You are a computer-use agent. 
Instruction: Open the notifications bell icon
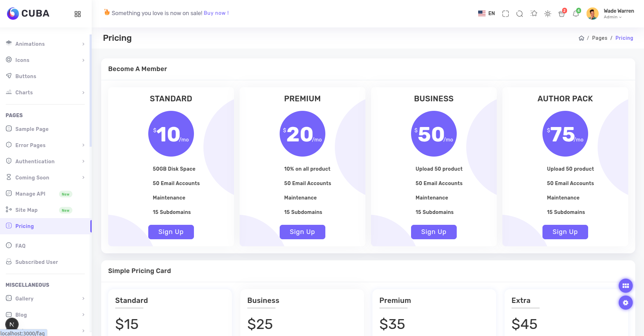click(x=575, y=14)
